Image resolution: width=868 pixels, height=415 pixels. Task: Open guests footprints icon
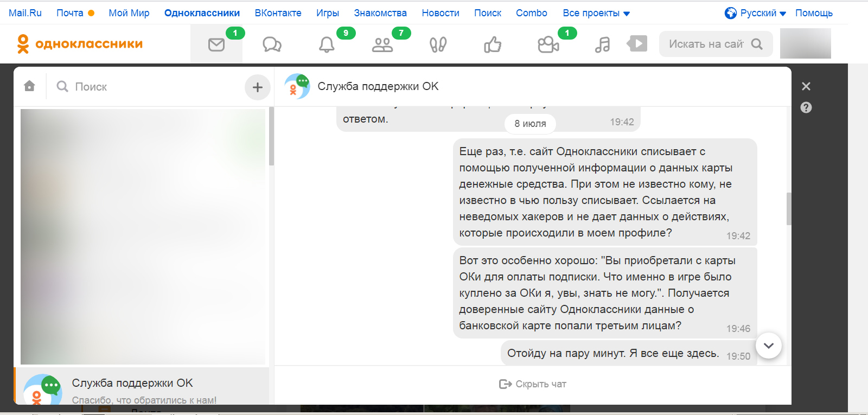tap(438, 44)
